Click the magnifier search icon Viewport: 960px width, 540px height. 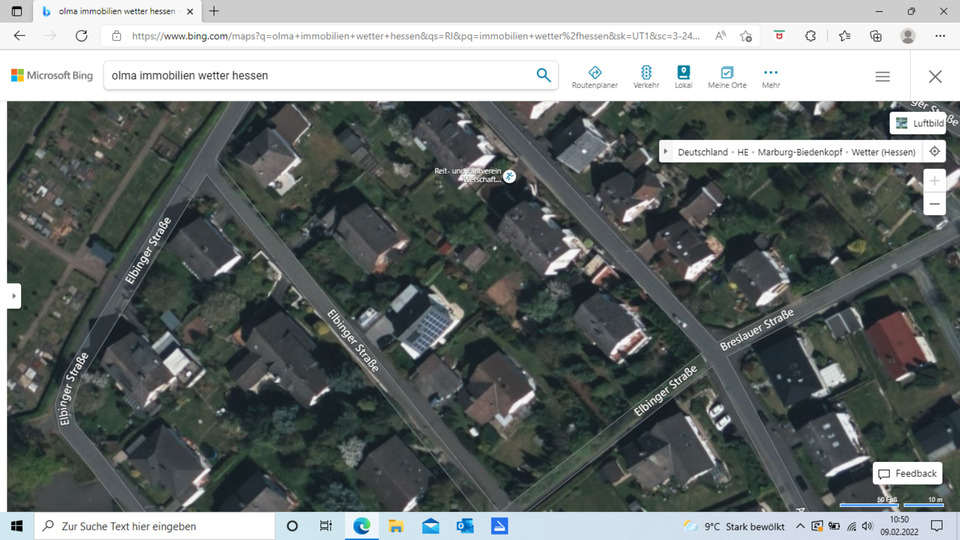(x=543, y=75)
